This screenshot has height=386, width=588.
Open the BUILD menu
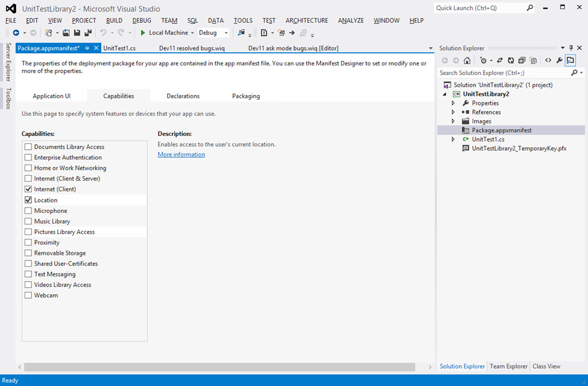pos(114,21)
